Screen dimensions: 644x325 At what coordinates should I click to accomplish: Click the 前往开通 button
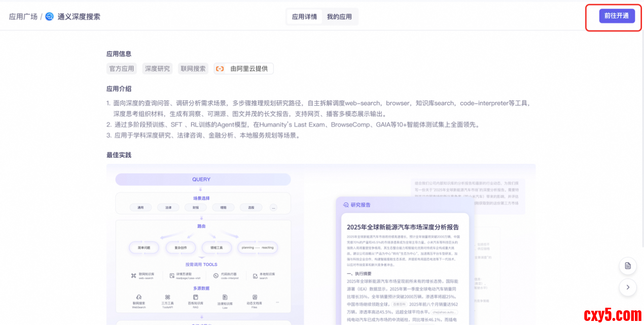(x=617, y=16)
